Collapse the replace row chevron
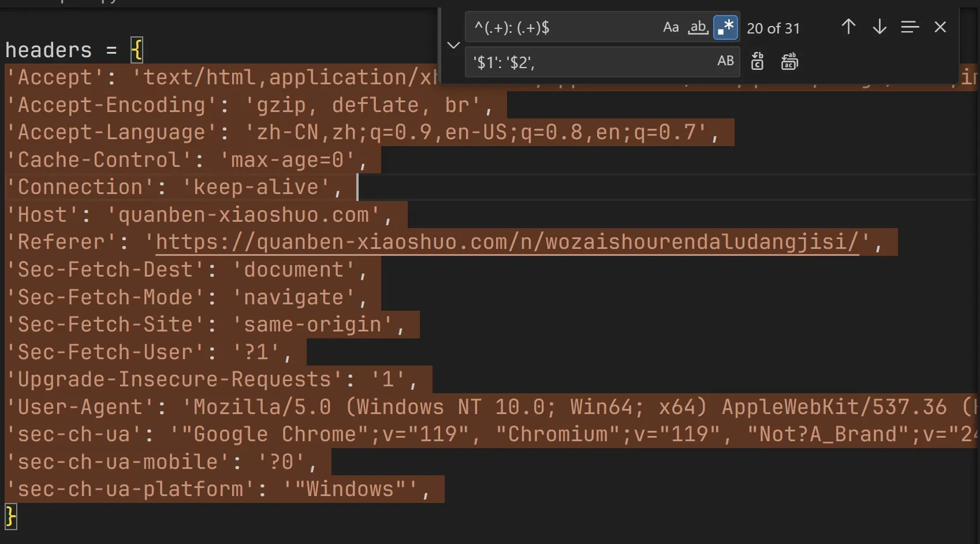The image size is (980, 544). click(x=453, y=45)
